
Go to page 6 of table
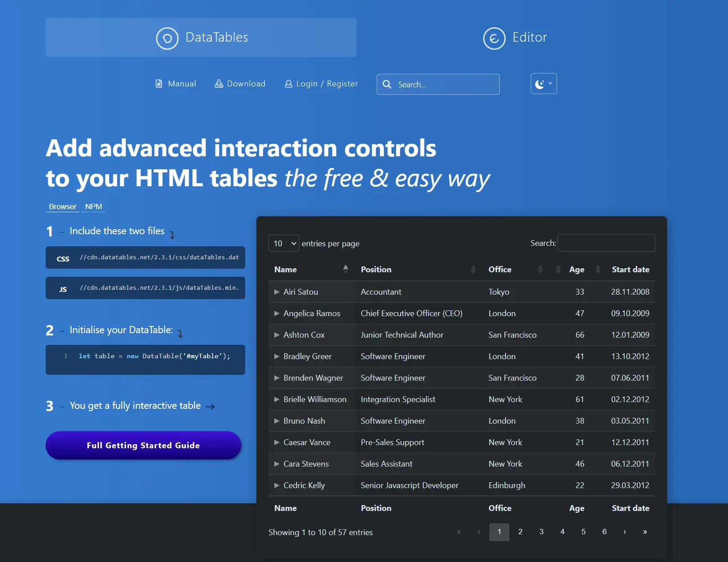coord(605,532)
